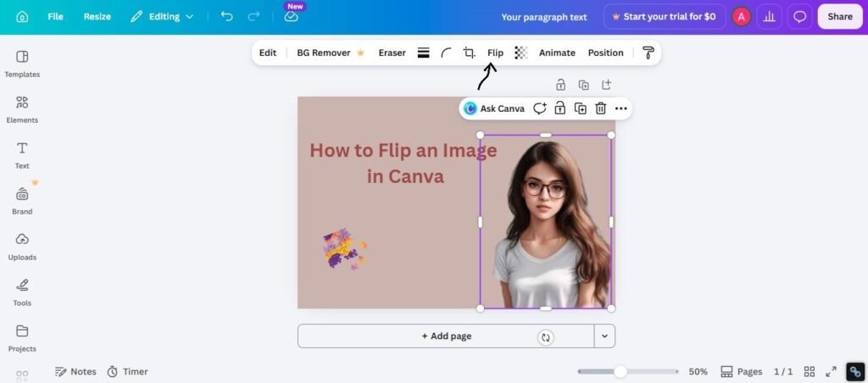Open the Tools panel

click(22, 293)
